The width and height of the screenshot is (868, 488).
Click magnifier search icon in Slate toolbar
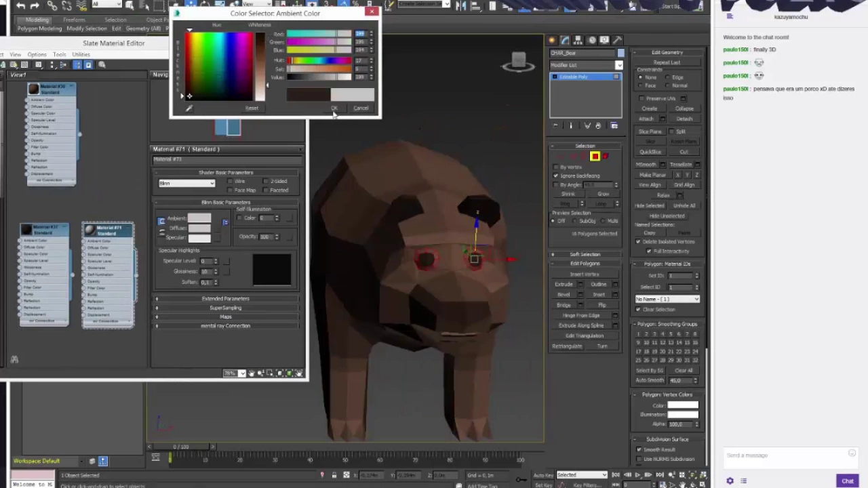tap(102, 65)
